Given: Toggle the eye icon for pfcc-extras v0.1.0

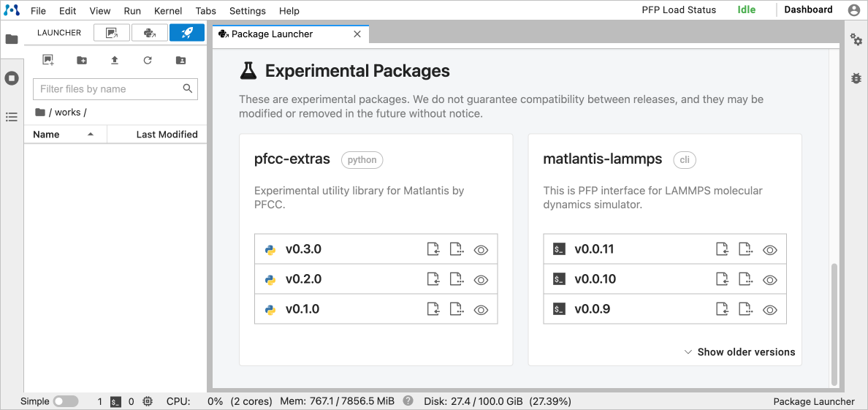Looking at the screenshot, I should click(481, 310).
